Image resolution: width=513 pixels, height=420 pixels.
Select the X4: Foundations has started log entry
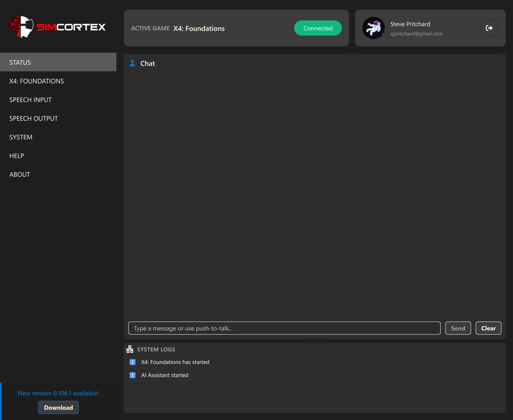315,362
